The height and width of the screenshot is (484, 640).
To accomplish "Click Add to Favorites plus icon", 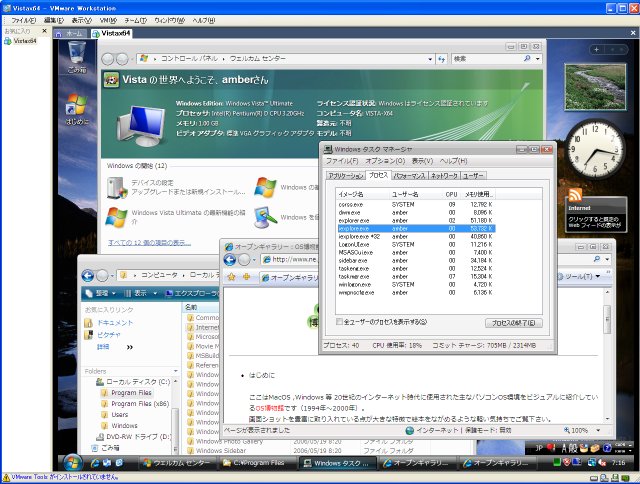I will (x=246, y=277).
